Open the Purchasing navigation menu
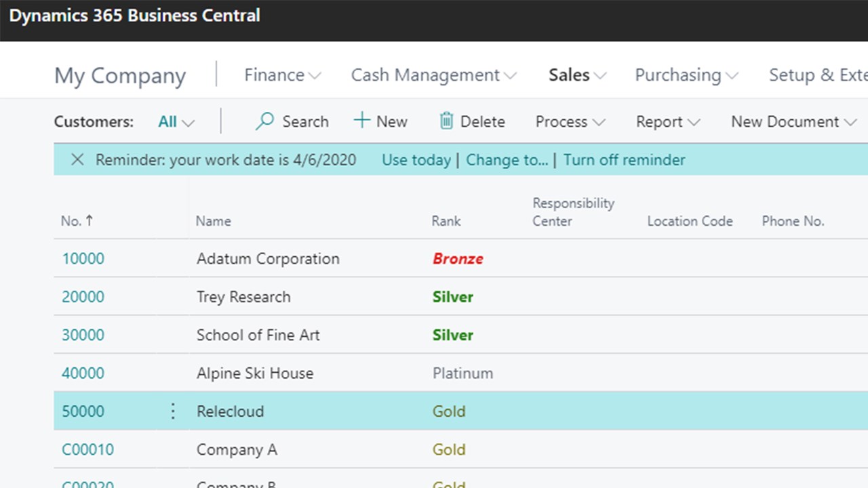 (x=686, y=75)
